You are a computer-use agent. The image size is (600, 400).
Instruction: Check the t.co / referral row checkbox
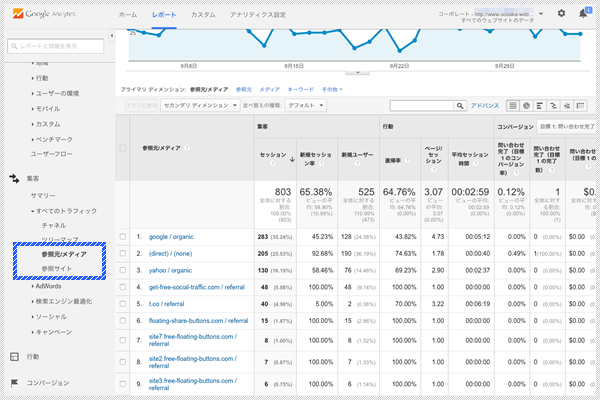point(122,304)
